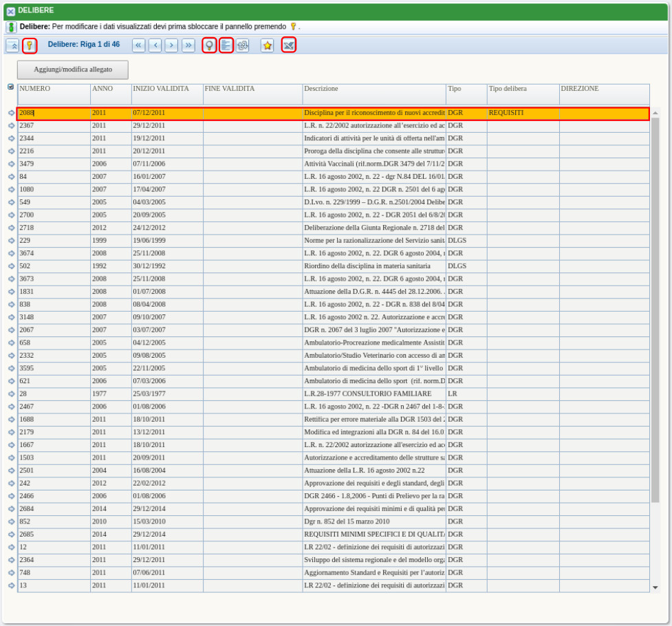Click the scrollbar down arrow of the grid
This screenshot has width=672, height=626.
pos(655,587)
